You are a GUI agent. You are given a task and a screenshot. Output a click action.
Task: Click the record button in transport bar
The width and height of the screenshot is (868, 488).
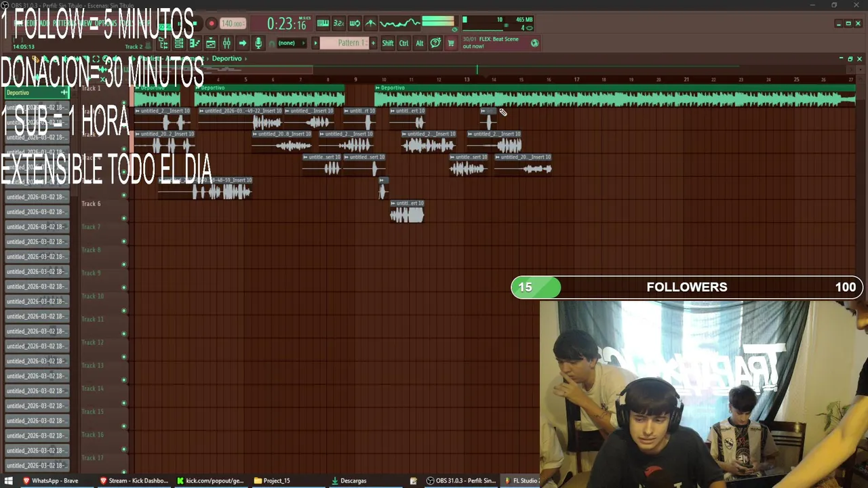click(x=212, y=23)
